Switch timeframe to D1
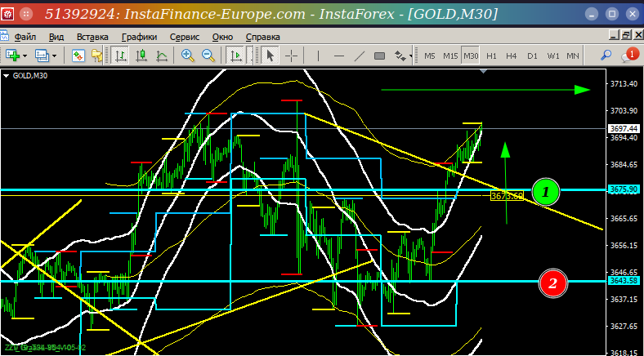This screenshot has height=356, width=644. (x=532, y=56)
